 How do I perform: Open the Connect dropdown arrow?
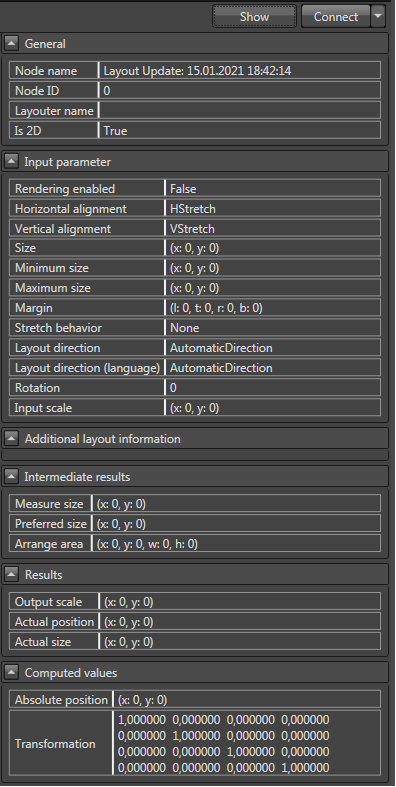point(378,17)
